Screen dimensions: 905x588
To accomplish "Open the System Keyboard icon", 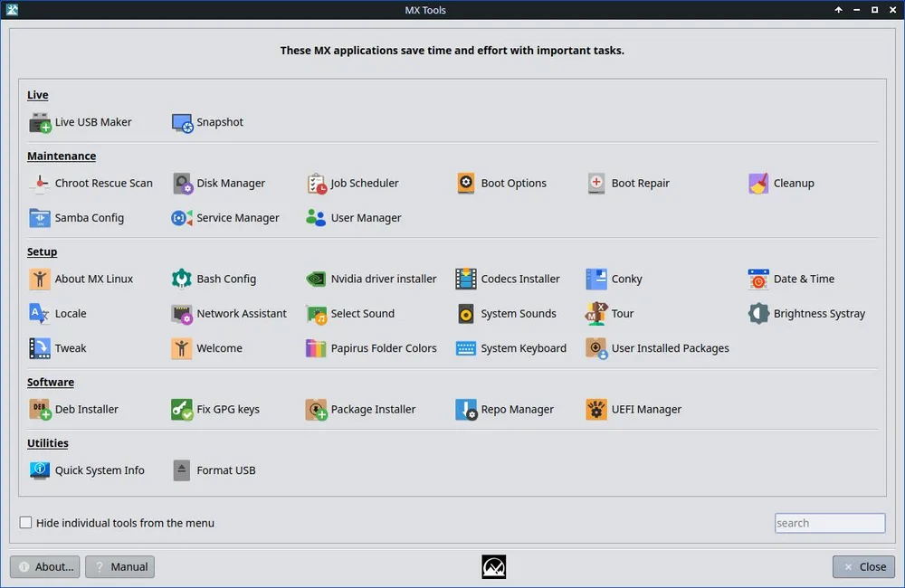I will coord(466,348).
